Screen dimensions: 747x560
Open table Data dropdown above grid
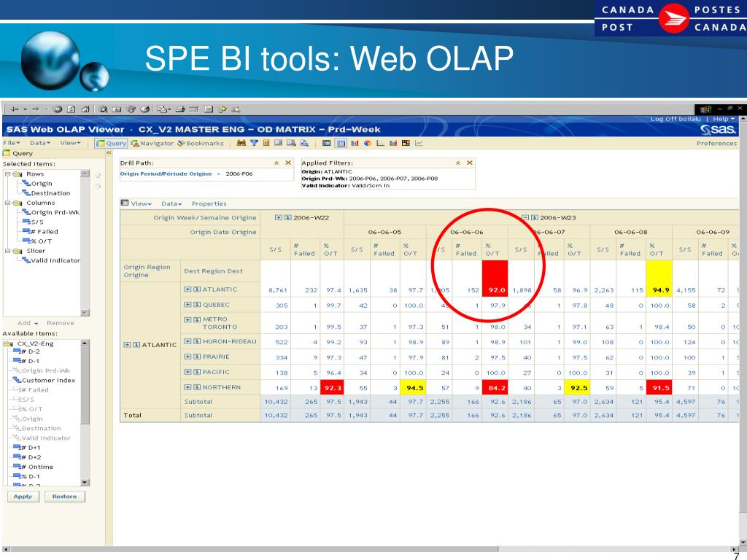click(x=171, y=203)
